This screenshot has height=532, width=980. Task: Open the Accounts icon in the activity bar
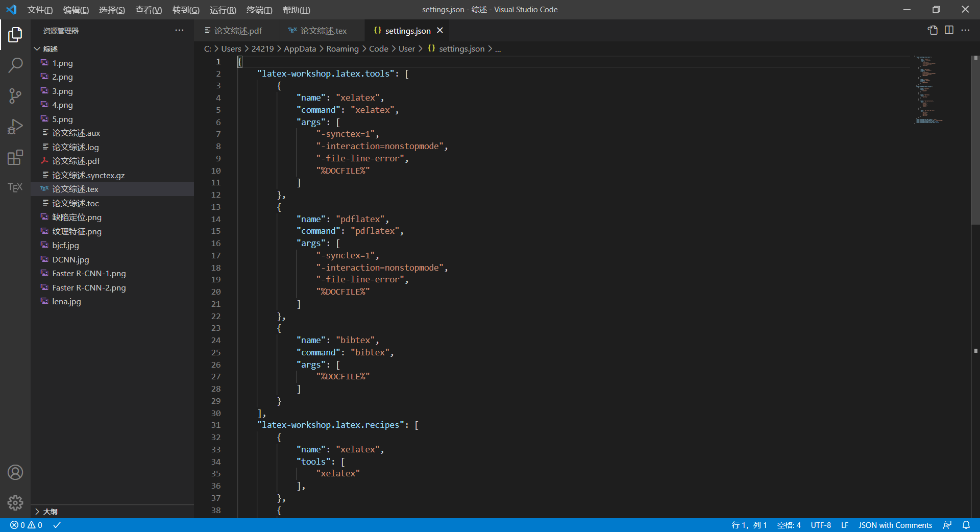pos(15,472)
